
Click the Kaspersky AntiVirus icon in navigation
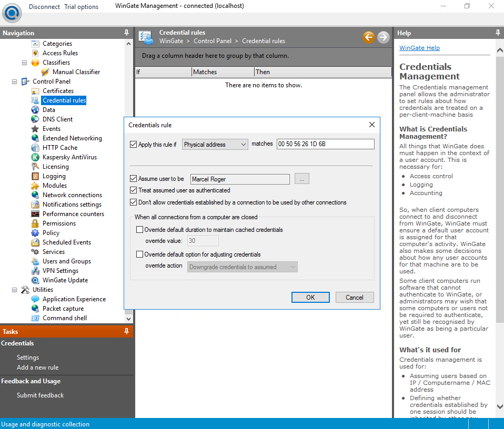pyautogui.click(x=35, y=157)
